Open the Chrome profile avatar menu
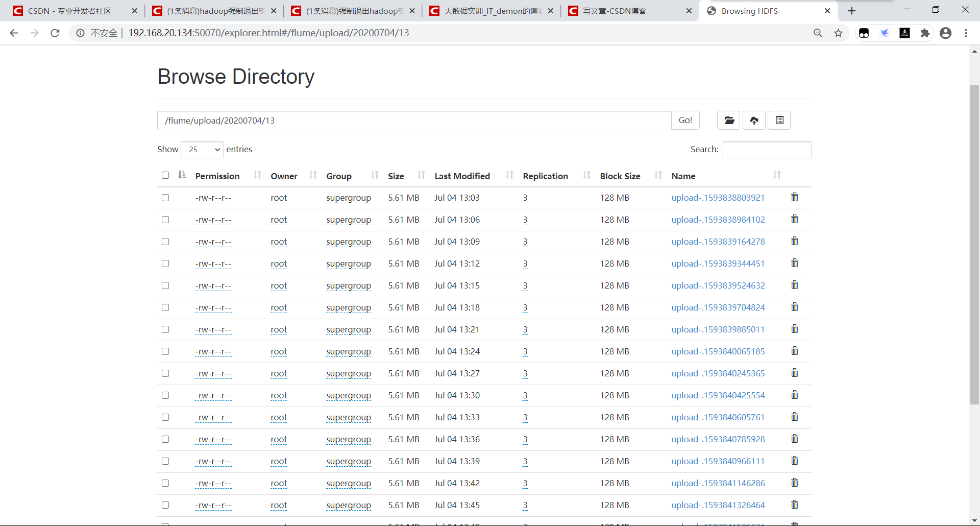980x526 pixels. point(946,33)
